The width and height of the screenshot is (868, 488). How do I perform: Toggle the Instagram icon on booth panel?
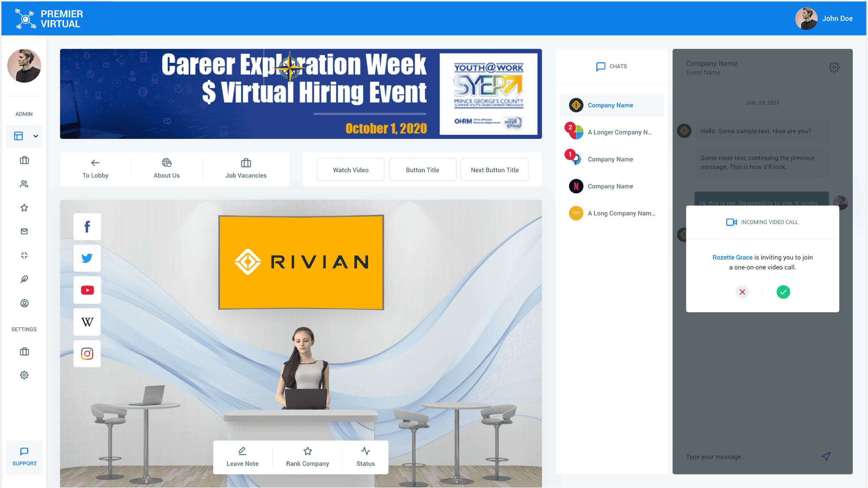point(86,353)
